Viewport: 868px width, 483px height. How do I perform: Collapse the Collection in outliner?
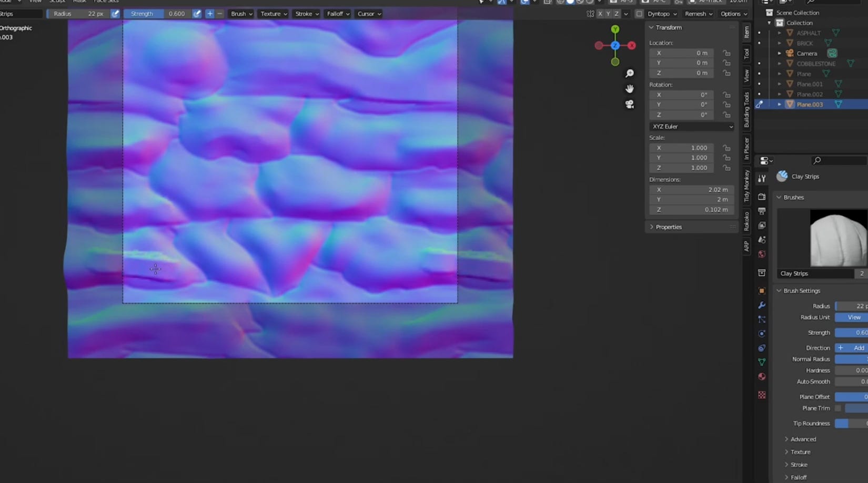coord(769,23)
